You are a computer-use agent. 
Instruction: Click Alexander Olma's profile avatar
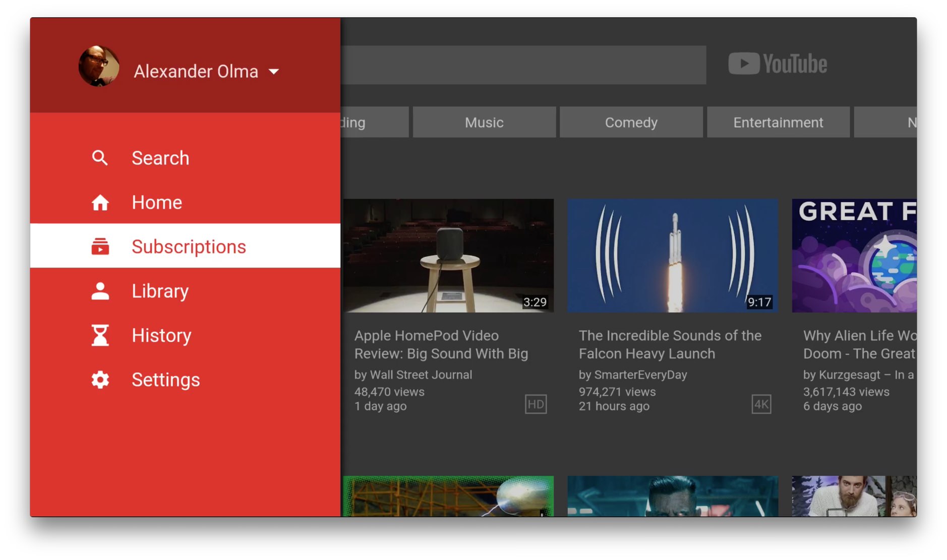coord(99,66)
